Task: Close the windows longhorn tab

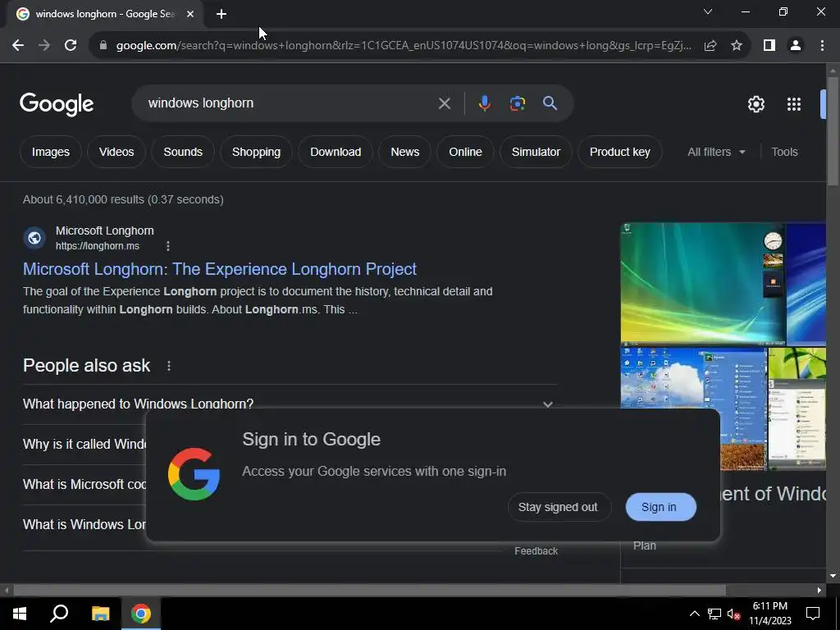Action: point(190,15)
